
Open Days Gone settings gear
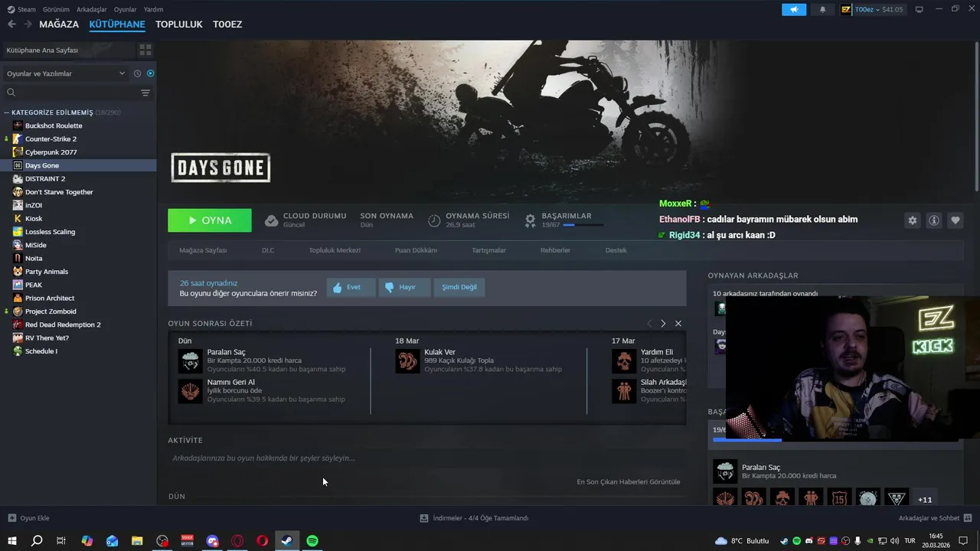912,220
